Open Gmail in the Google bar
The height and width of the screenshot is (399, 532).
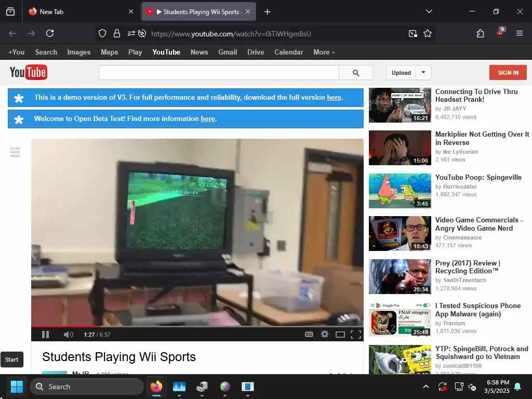pyautogui.click(x=228, y=52)
